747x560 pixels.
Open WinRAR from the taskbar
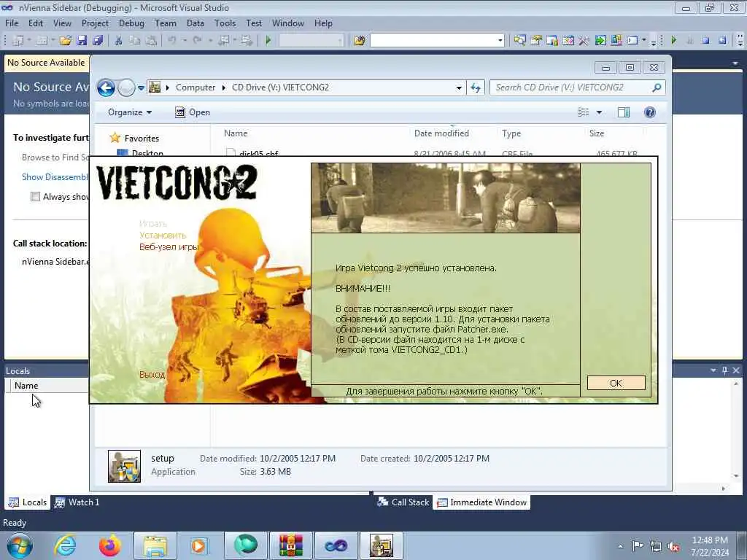coord(290,545)
